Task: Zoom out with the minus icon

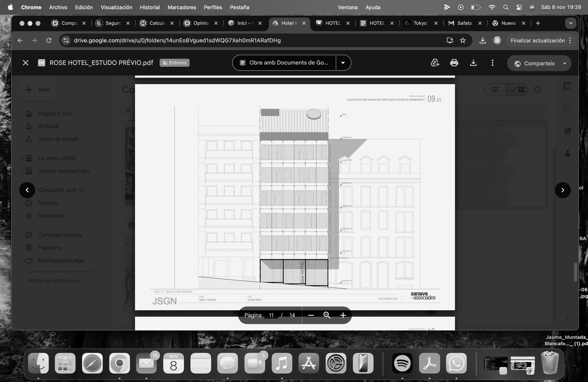Action: pyautogui.click(x=311, y=315)
